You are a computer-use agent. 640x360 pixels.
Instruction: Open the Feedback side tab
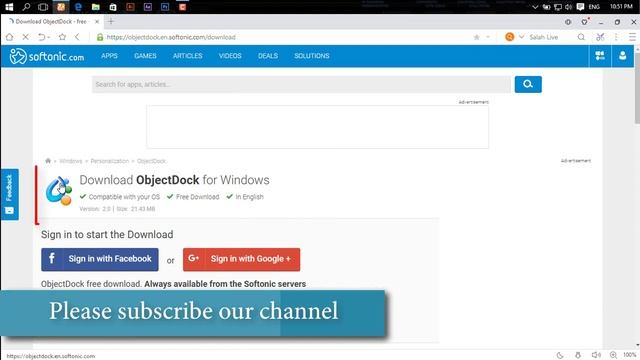point(9,194)
